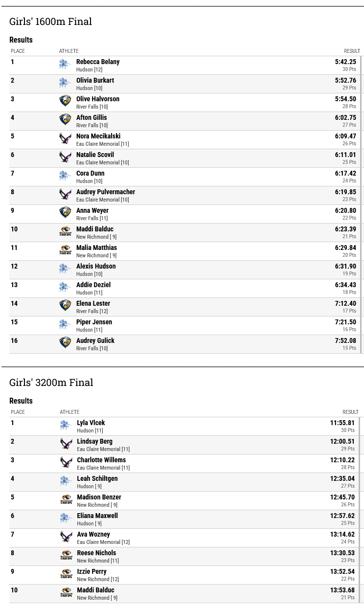364x610 pixels.
Task: Open Eliana Maxwell's team Hudson link
Action: [x=85, y=523]
